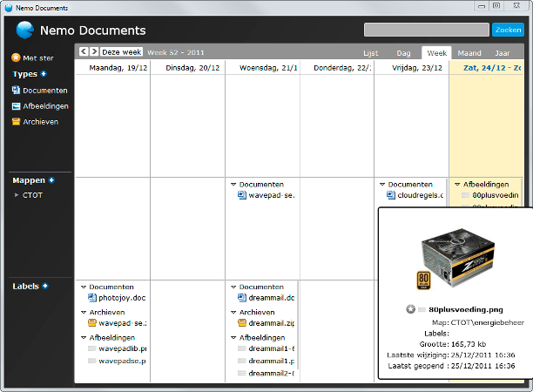The height and width of the screenshot is (392, 533).
Task: Open dreammail.zip archive on Wednesday
Action: [271, 323]
